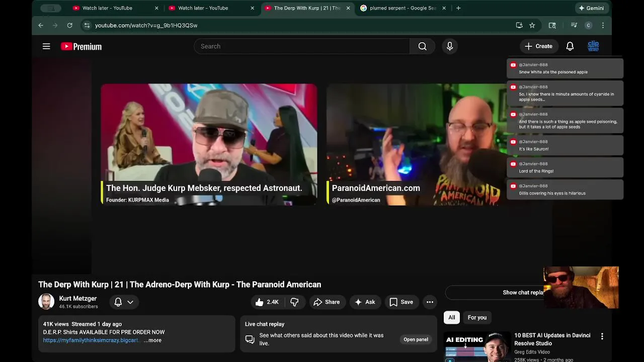Viewport: 644px width, 362px height.
Task: Open the Gemini button
Action: 591,8
